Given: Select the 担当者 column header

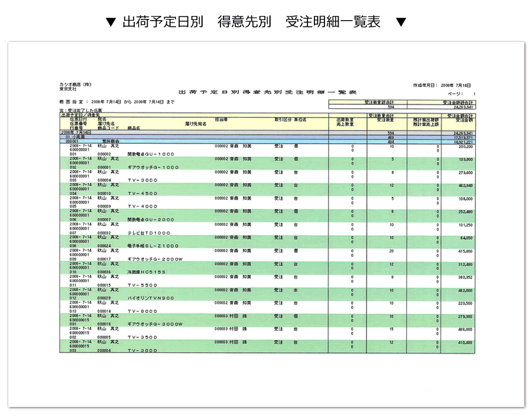Looking at the screenshot, I should pyautogui.click(x=220, y=119).
